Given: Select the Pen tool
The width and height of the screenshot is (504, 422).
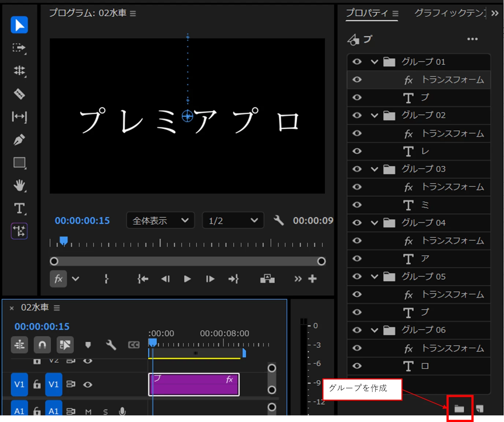Looking at the screenshot, I should click(19, 140).
